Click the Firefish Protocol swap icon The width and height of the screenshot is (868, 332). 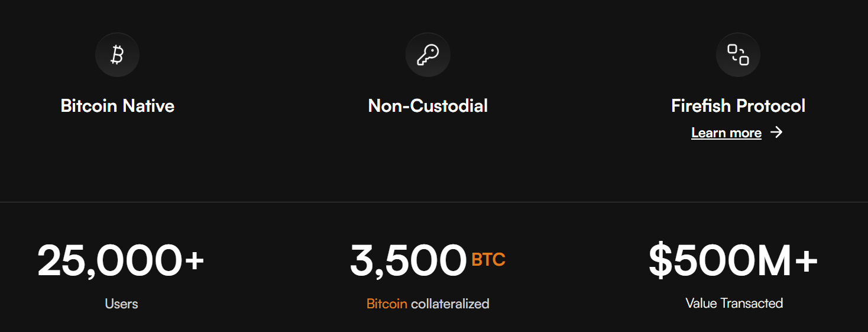738,55
